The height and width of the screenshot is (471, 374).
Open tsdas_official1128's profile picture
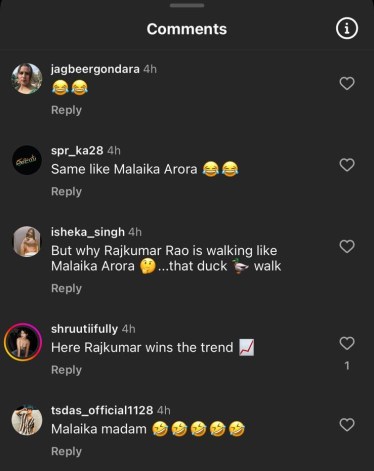(27, 420)
